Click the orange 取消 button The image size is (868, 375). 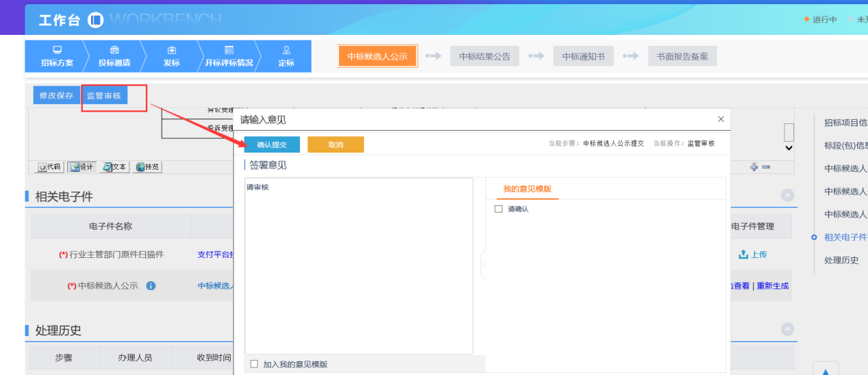click(x=335, y=145)
